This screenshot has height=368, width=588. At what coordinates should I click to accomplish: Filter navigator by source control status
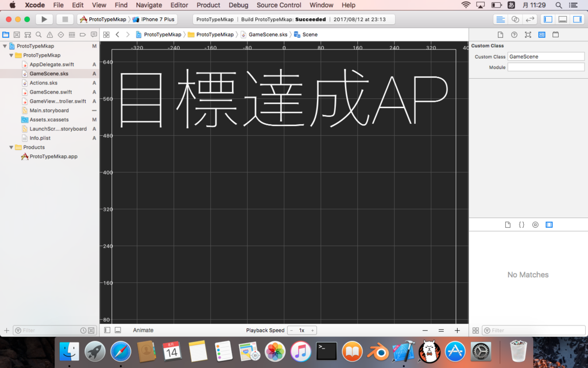point(91,331)
